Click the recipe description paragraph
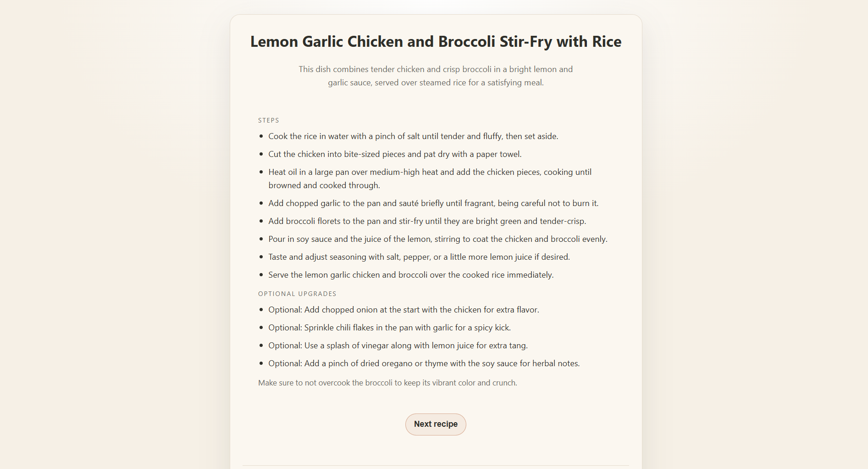Image resolution: width=868 pixels, height=469 pixels. [x=435, y=76]
